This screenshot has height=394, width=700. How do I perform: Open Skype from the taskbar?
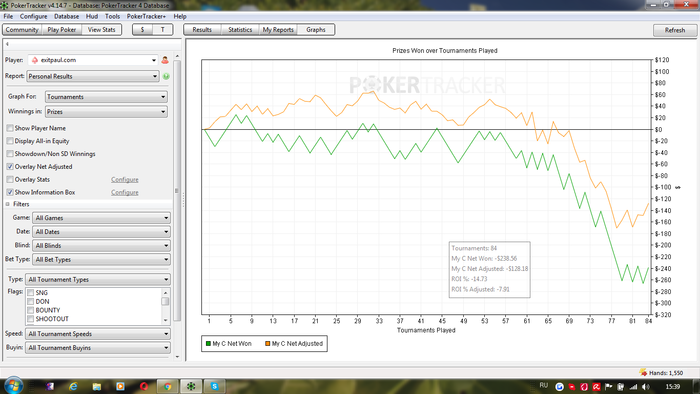[x=215, y=386]
